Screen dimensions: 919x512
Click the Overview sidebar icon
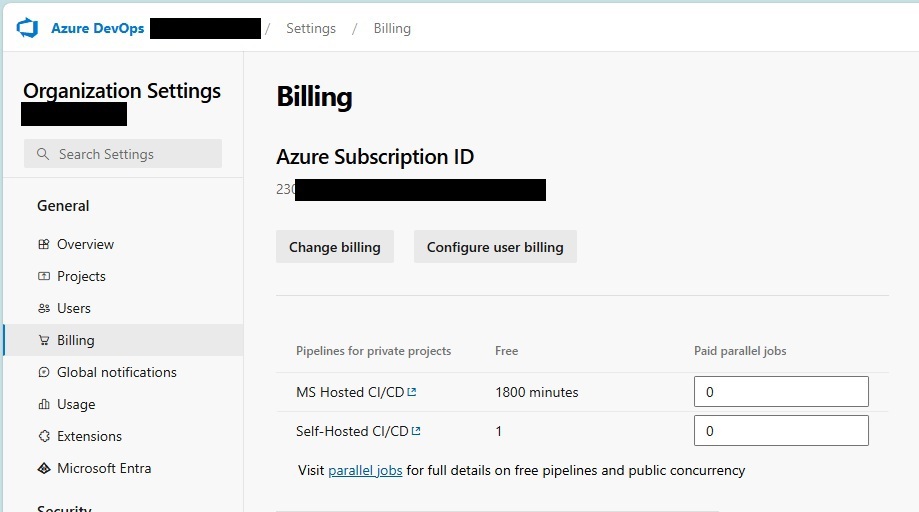click(x=43, y=244)
